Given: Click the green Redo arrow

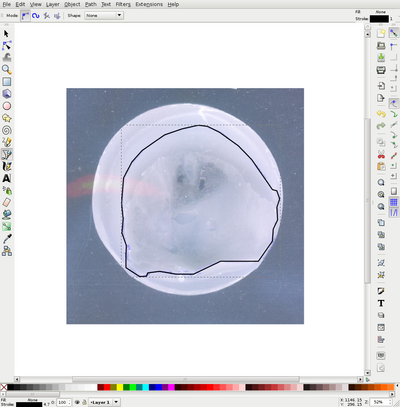Looking at the screenshot, I should click(381, 126).
